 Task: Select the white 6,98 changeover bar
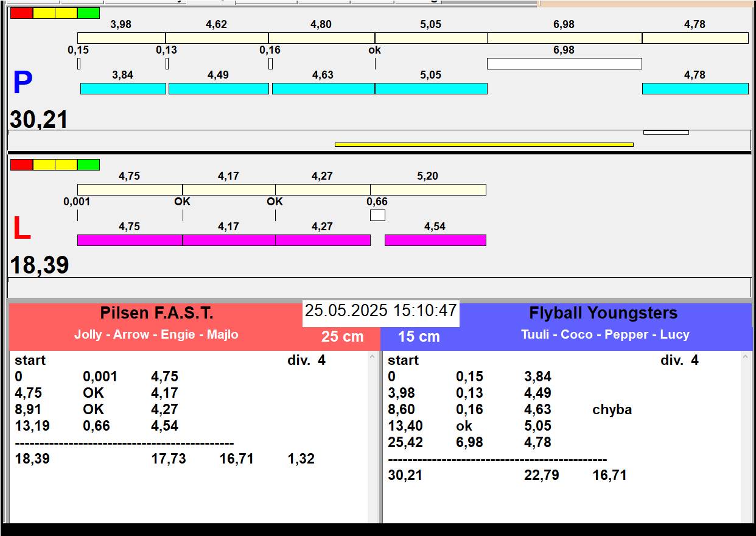coord(564,63)
